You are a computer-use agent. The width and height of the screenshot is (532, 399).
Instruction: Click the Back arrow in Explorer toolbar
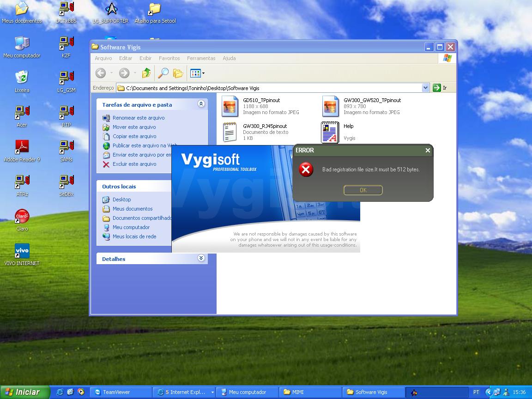[101, 73]
